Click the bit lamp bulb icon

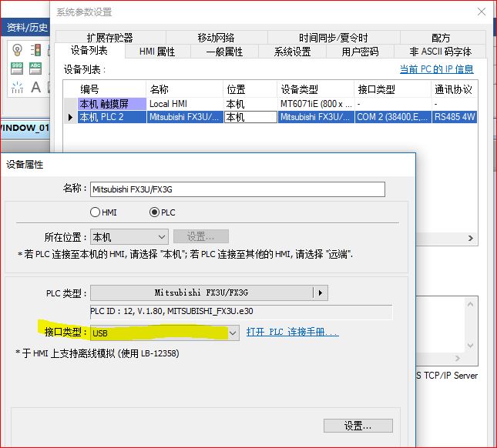(x=16, y=50)
